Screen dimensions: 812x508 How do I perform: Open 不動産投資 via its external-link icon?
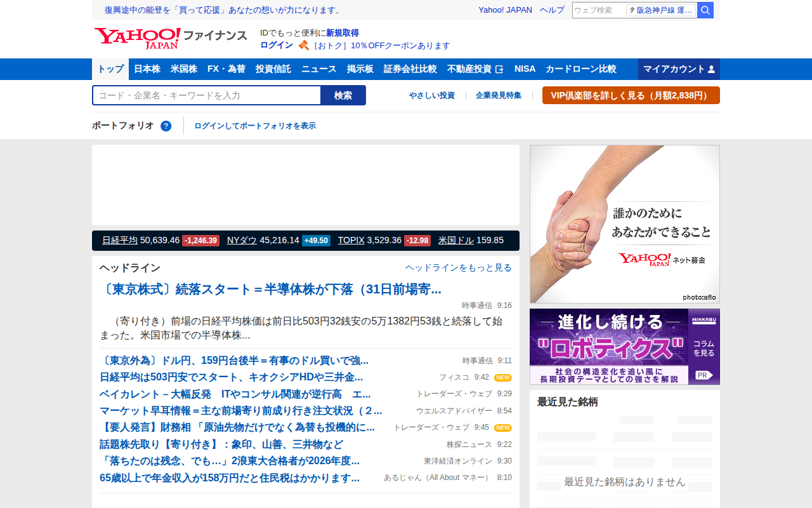[x=499, y=69]
